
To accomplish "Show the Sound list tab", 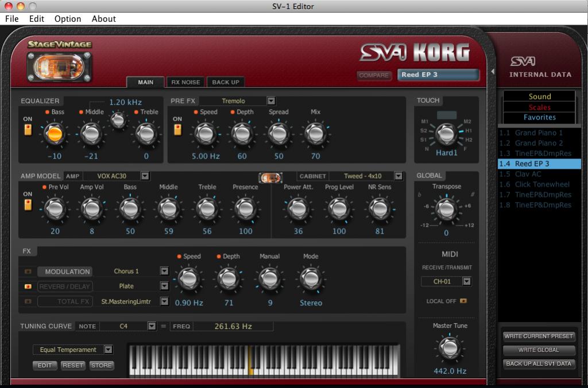I will click(539, 96).
